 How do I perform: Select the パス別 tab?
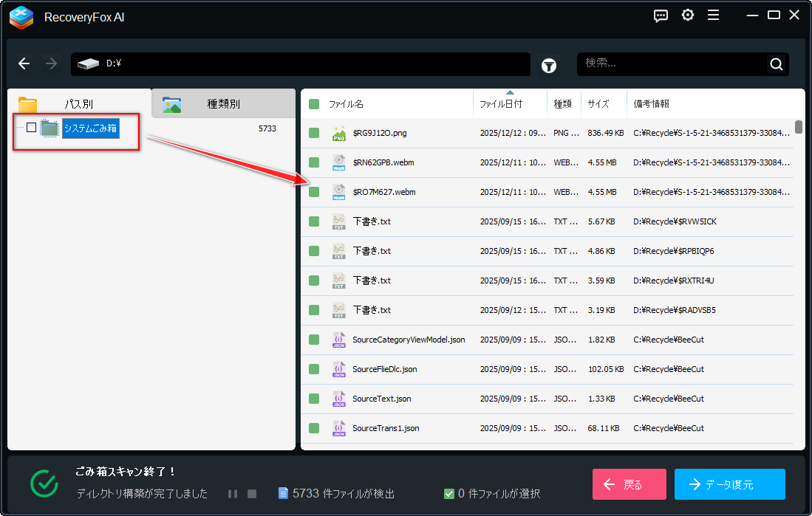tap(78, 104)
